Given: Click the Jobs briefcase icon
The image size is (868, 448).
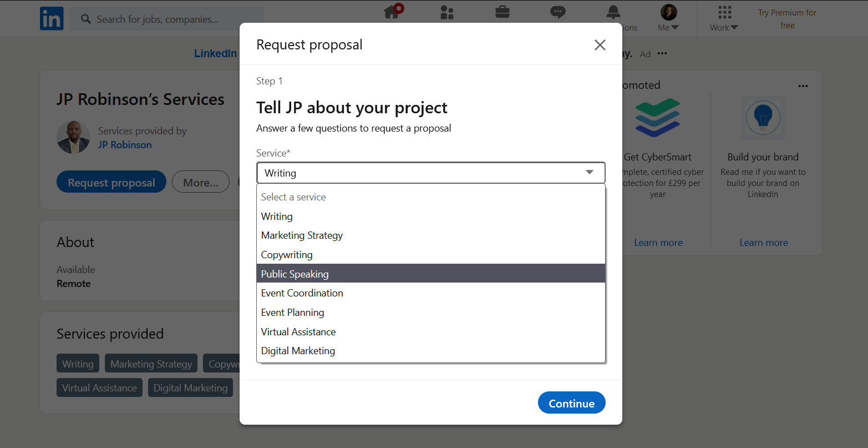Looking at the screenshot, I should click(502, 12).
